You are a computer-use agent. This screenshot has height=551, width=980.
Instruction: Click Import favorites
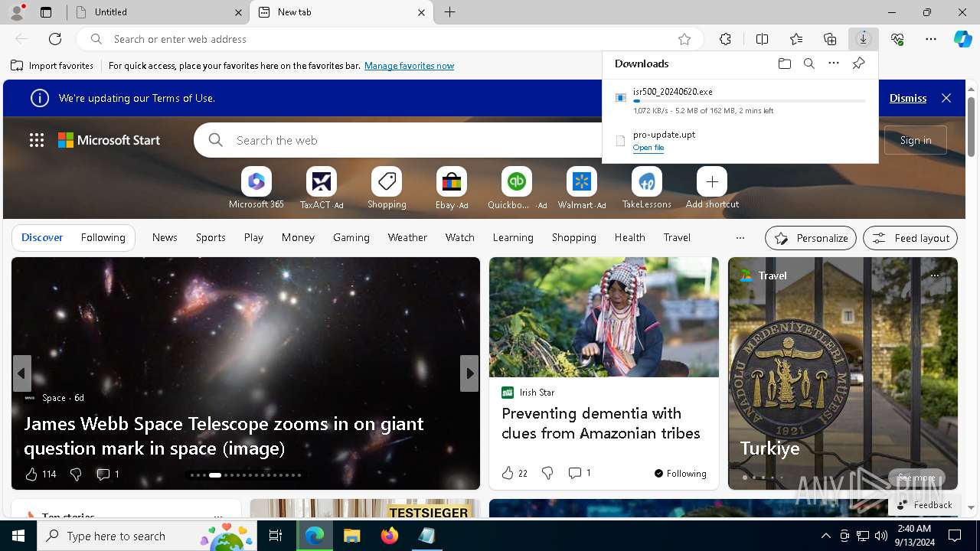tap(52, 66)
